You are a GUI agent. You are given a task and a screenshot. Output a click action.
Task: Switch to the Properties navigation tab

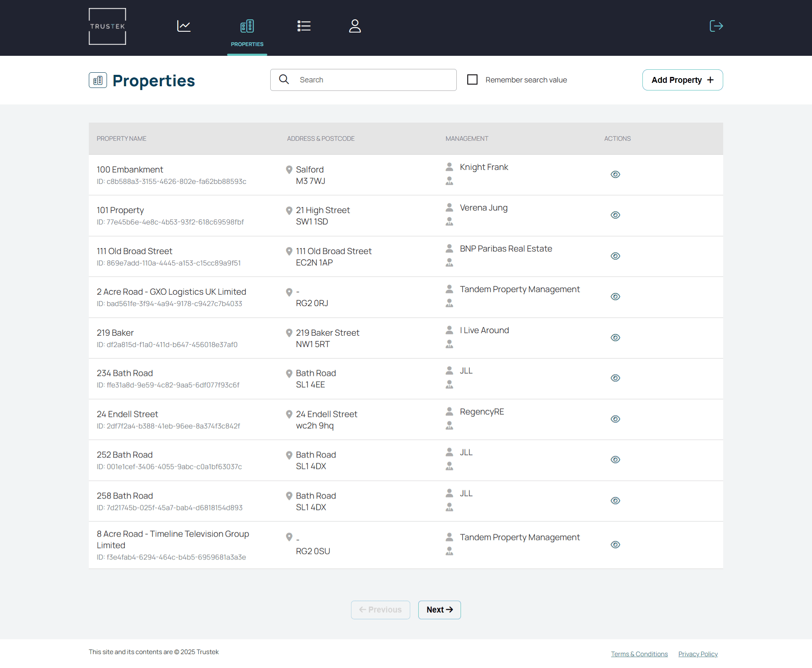coord(247,26)
